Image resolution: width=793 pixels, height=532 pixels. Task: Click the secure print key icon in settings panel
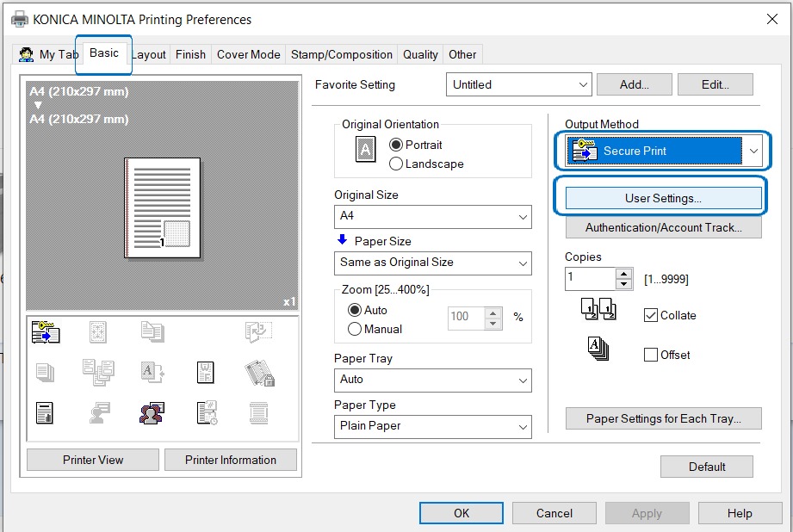click(x=46, y=332)
